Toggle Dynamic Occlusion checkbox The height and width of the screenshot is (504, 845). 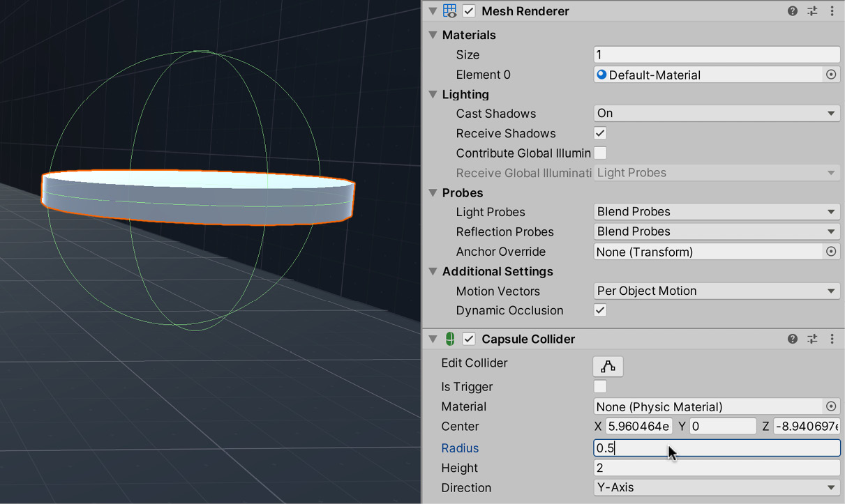(600, 310)
